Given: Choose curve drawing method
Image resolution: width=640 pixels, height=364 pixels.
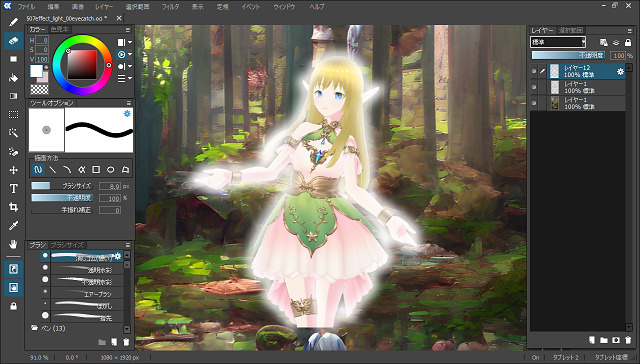Looking at the screenshot, I should [x=67, y=169].
